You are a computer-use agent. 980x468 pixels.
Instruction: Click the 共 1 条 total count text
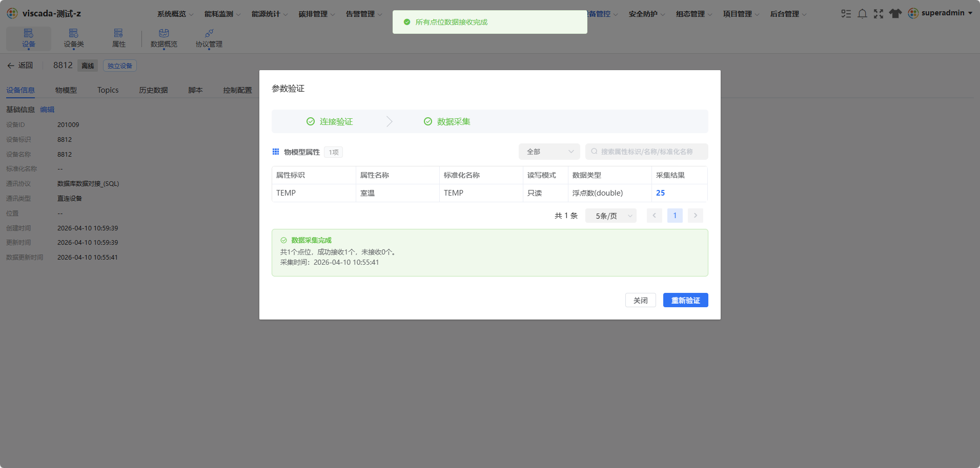[x=566, y=216]
